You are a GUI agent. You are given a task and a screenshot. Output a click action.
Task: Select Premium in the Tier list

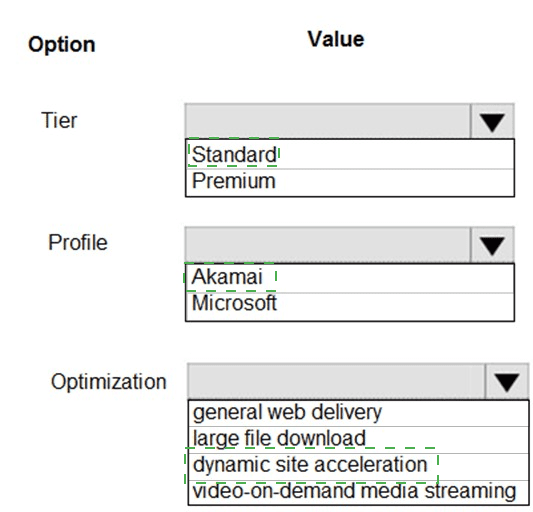click(350, 183)
